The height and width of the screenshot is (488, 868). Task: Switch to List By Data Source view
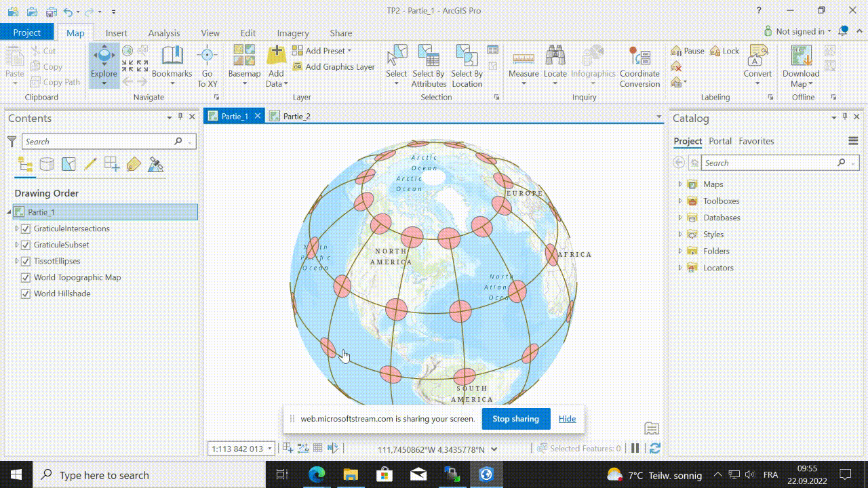point(47,165)
